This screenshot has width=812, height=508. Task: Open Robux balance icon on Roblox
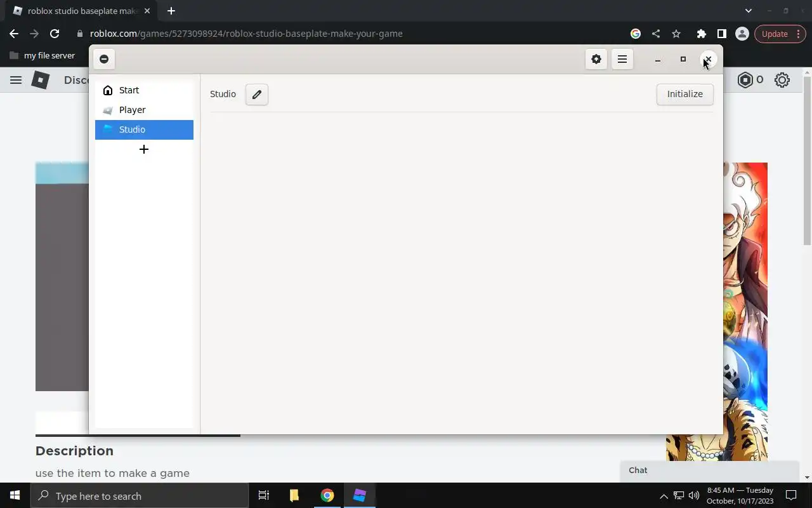pos(745,80)
